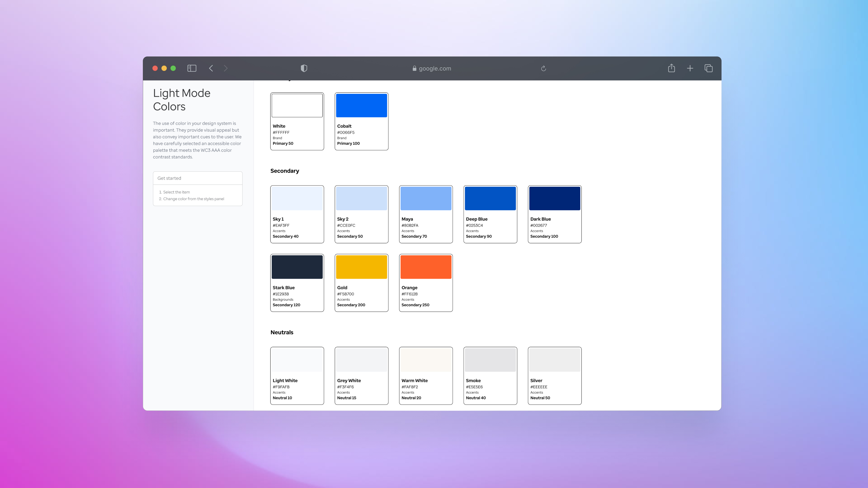Click the Light Mode Colors title
Viewport: 868px width, 488px height.
(182, 100)
